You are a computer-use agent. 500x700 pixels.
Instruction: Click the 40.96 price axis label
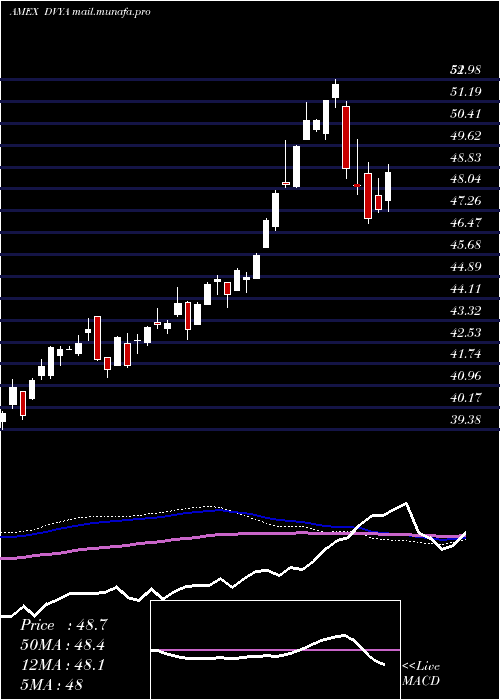click(x=466, y=376)
